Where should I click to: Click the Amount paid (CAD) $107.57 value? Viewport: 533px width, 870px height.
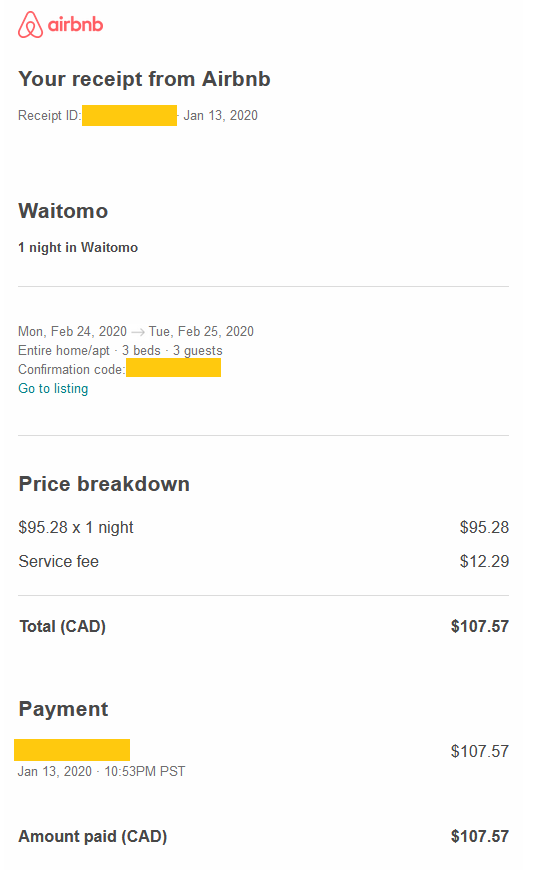pos(480,836)
